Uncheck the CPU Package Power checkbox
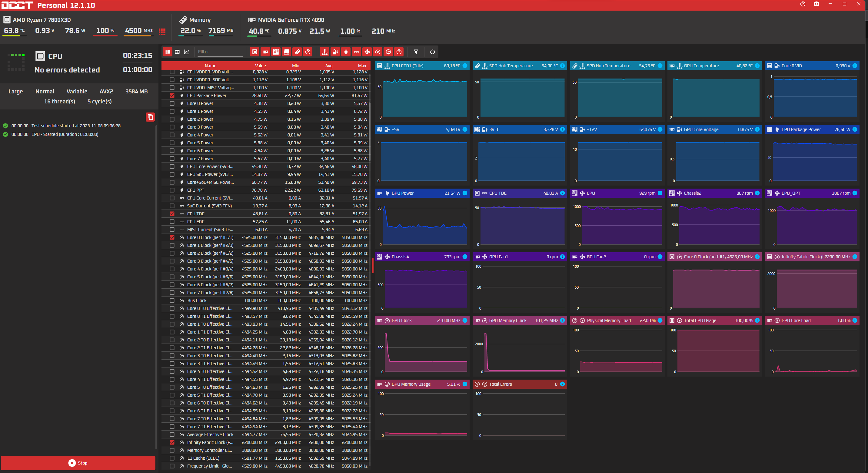Viewport: 868px width, 473px height. click(172, 96)
